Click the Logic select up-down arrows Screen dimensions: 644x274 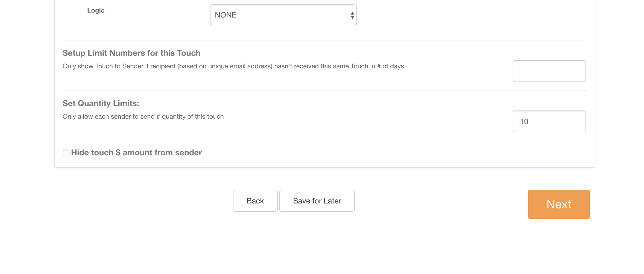tap(352, 15)
